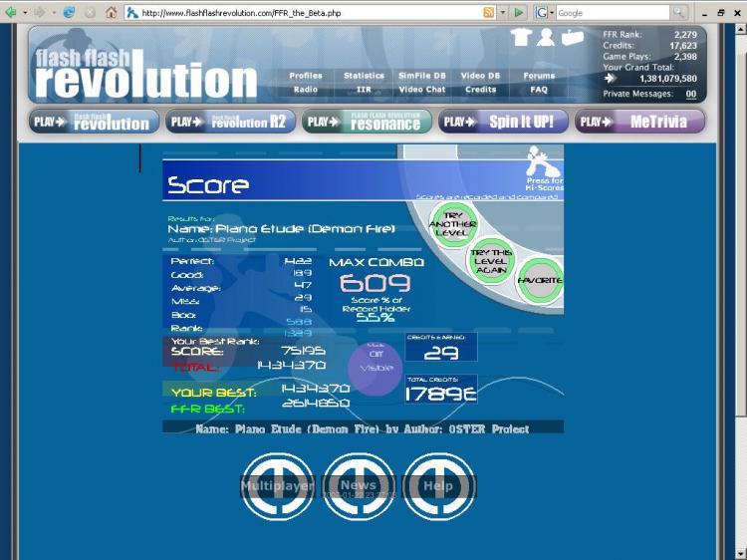
Task: Open the back history dropdown arrow
Action: 25,13
